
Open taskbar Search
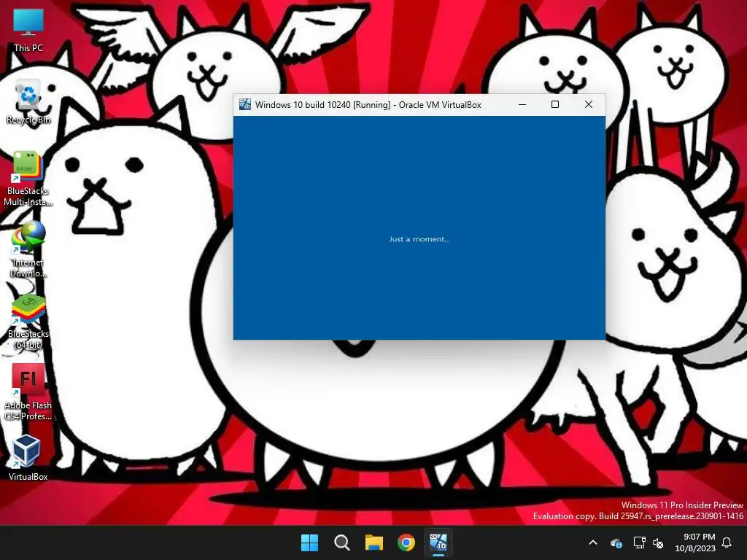tap(341, 542)
